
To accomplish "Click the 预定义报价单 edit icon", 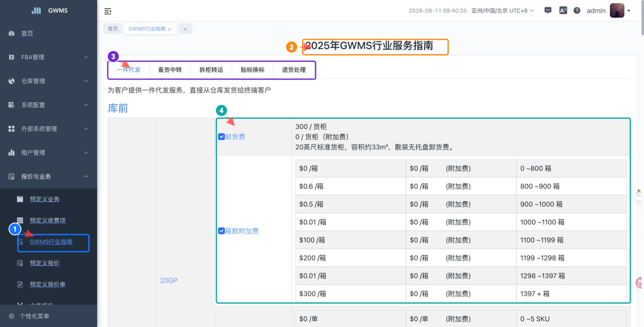I will tap(20, 284).
